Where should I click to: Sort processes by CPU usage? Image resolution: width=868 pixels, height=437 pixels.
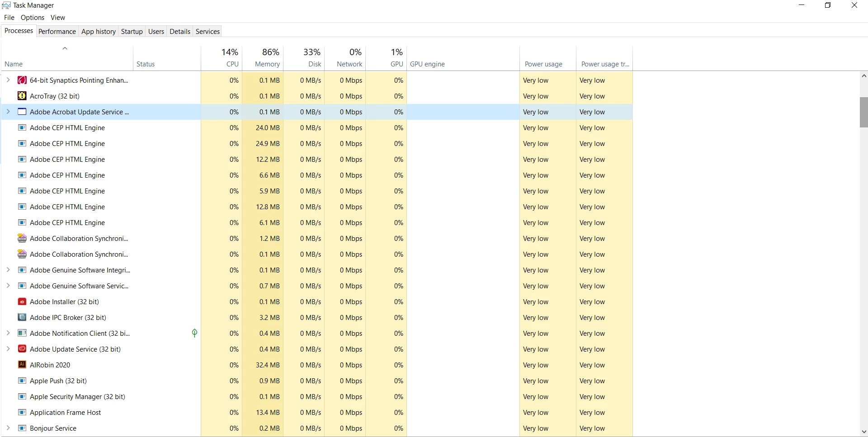(x=222, y=58)
